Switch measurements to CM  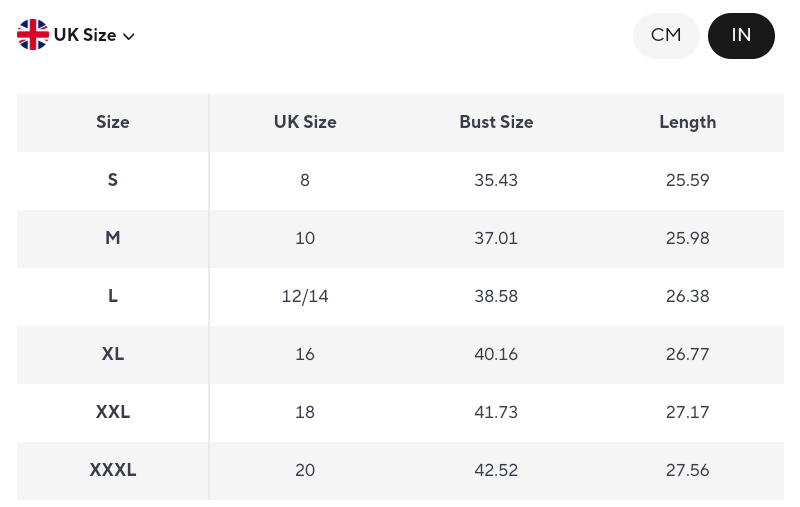tap(666, 36)
